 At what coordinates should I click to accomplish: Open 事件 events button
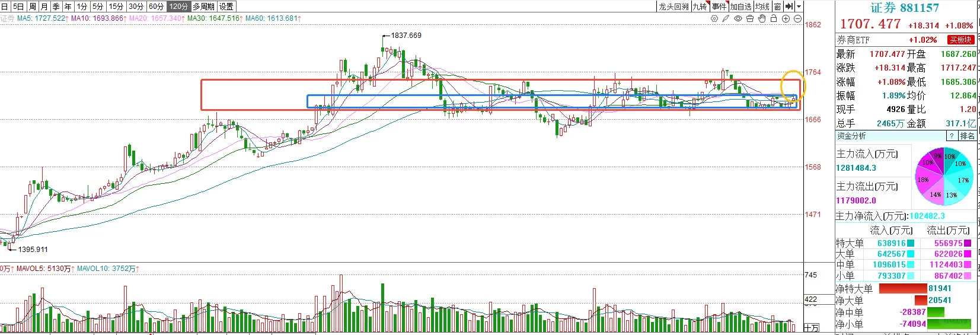tap(719, 7)
